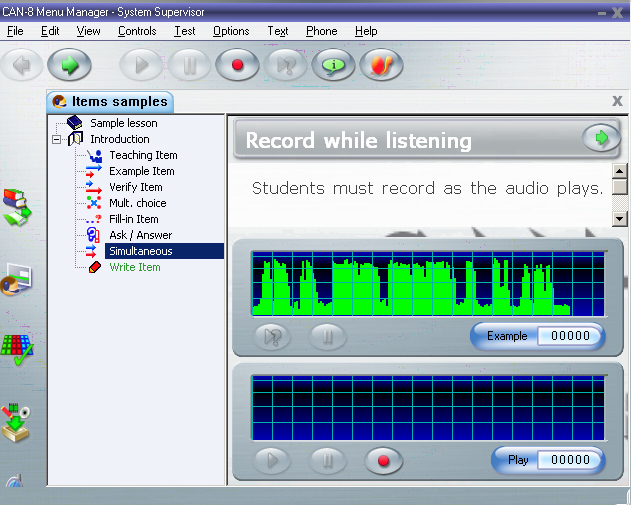The image size is (631, 505).
Task: Select the Sample lesson book icon
Action: [x=75, y=123]
